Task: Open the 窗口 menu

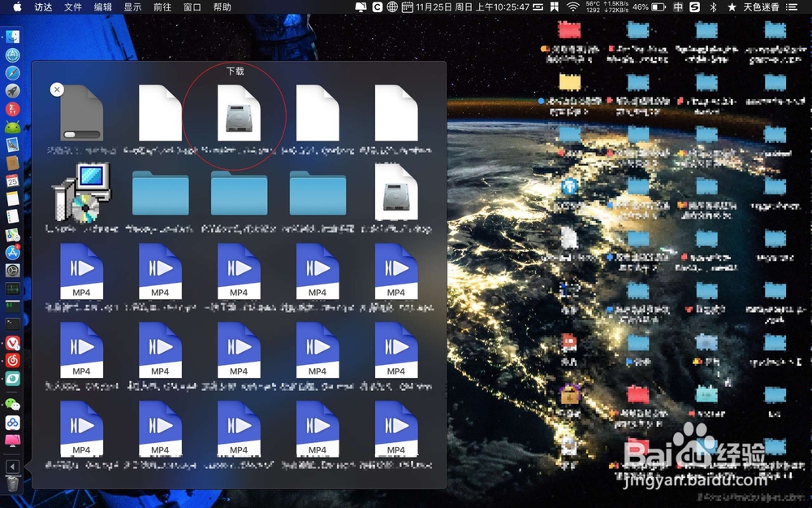Action: coord(192,7)
